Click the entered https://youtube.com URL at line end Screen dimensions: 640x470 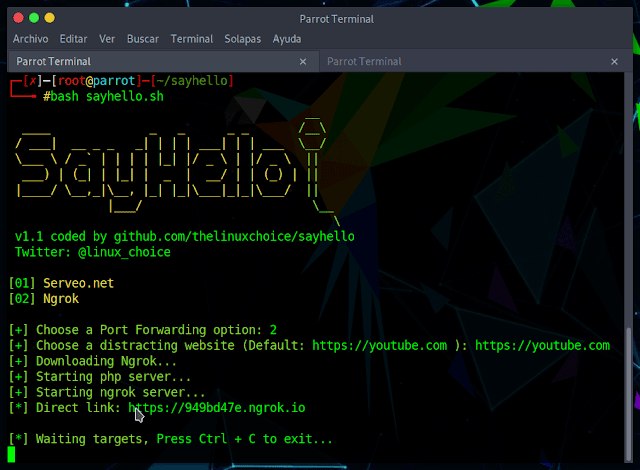click(x=542, y=346)
